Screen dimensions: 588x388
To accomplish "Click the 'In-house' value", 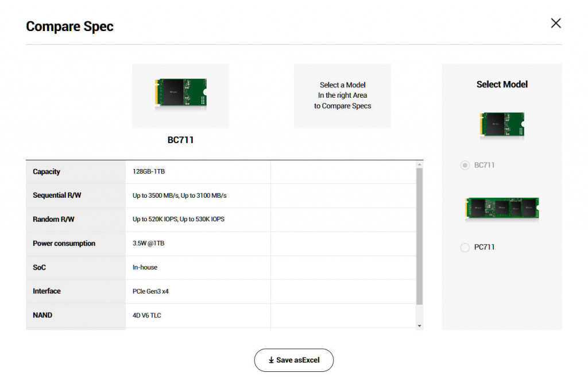I will tap(145, 267).
